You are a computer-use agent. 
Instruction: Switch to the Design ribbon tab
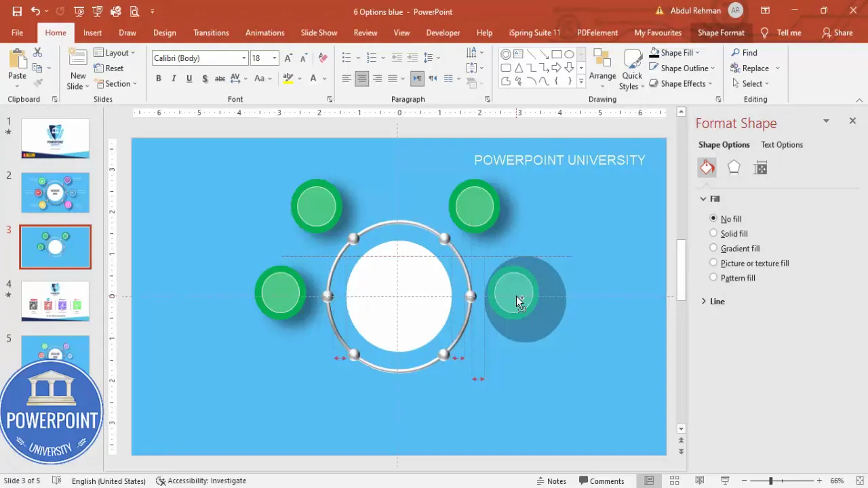pos(164,33)
